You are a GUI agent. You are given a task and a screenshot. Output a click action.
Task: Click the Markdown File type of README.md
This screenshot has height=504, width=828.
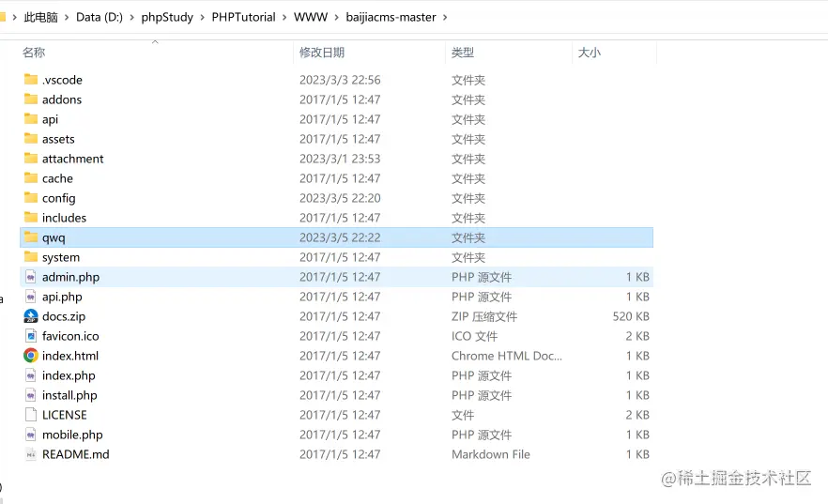click(491, 454)
